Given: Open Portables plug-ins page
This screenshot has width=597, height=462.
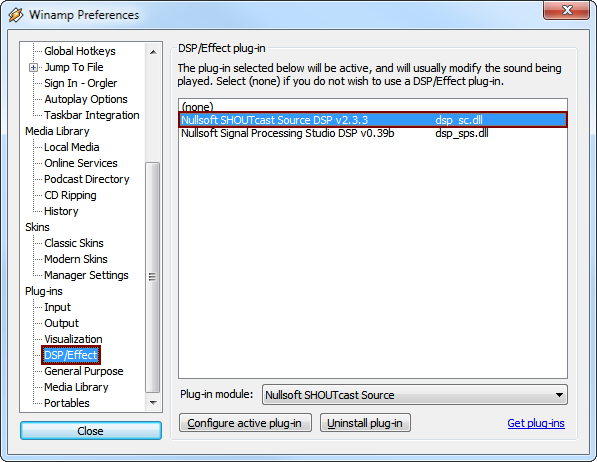Looking at the screenshot, I should click(x=67, y=403).
